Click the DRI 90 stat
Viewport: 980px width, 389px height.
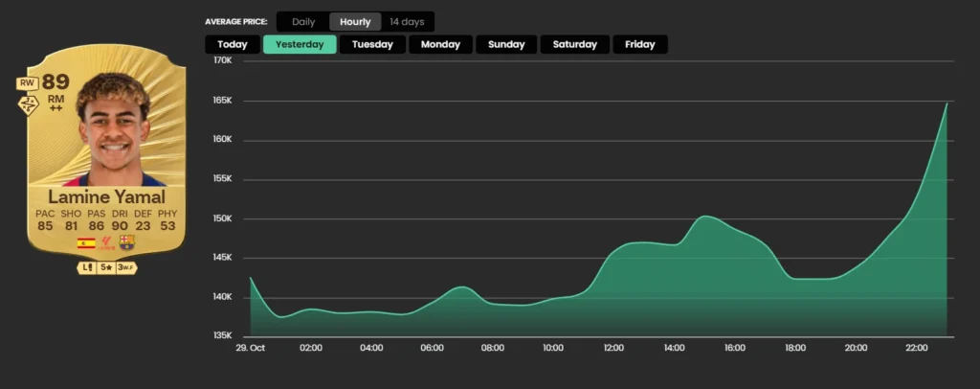(120, 220)
